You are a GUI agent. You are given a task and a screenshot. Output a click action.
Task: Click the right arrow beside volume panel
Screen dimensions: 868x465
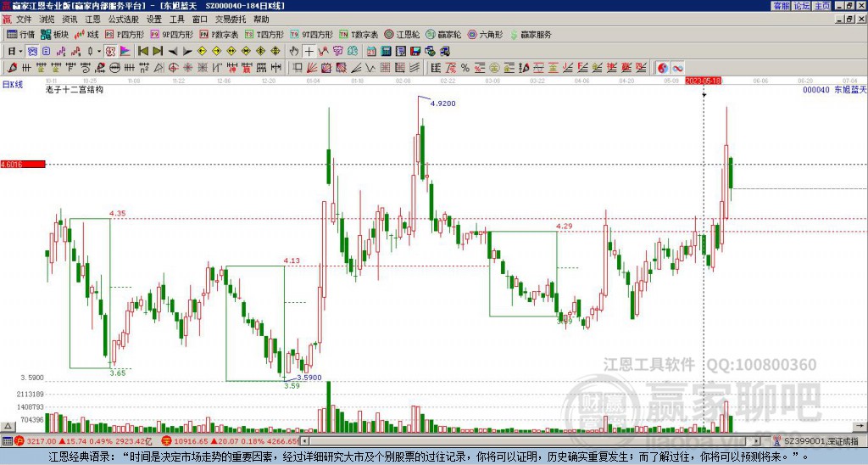(x=861, y=426)
